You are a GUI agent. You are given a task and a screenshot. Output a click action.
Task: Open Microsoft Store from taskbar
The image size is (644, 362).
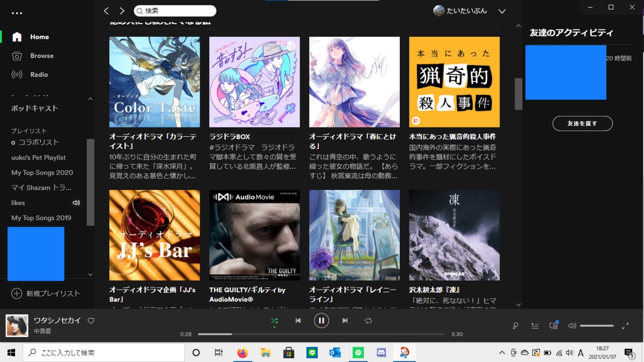pos(289,352)
